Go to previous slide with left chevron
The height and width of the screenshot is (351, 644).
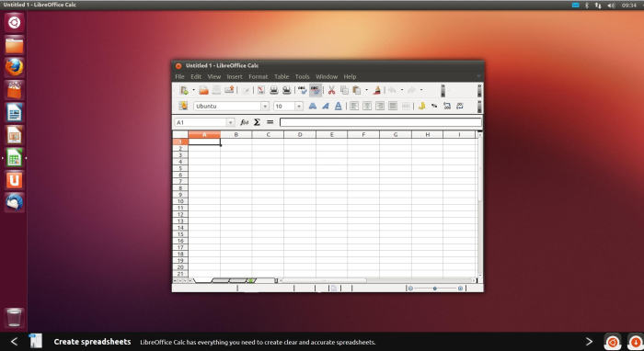14,342
